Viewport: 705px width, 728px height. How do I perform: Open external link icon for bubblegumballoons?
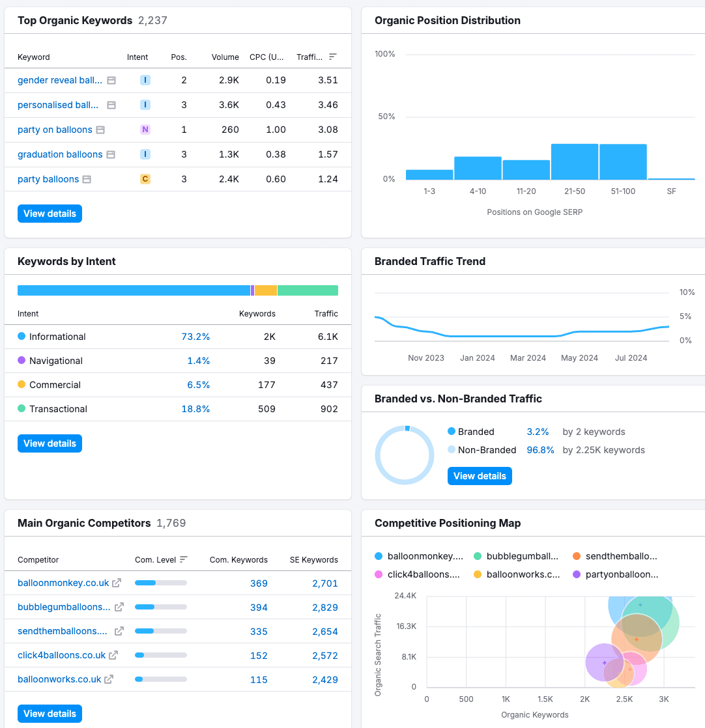tap(119, 607)
